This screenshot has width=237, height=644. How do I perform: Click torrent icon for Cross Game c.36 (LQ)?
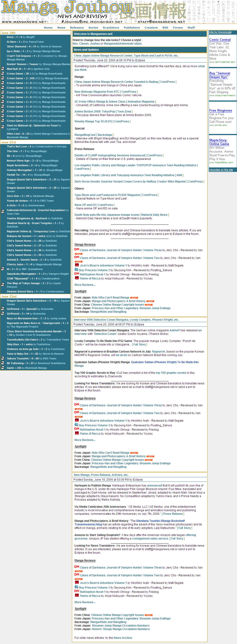click(3, 74)
